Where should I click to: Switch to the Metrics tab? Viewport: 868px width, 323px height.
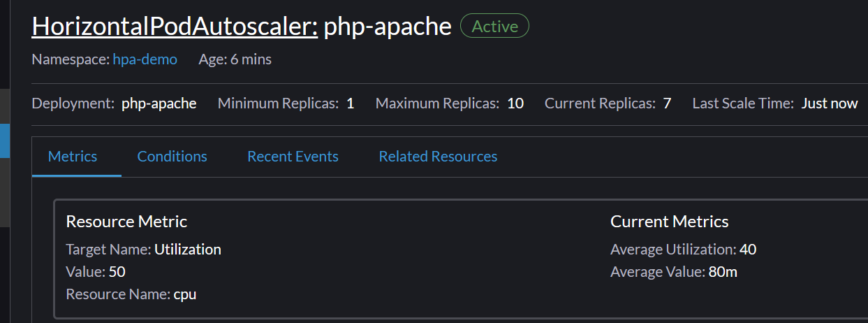coord(73,157)
